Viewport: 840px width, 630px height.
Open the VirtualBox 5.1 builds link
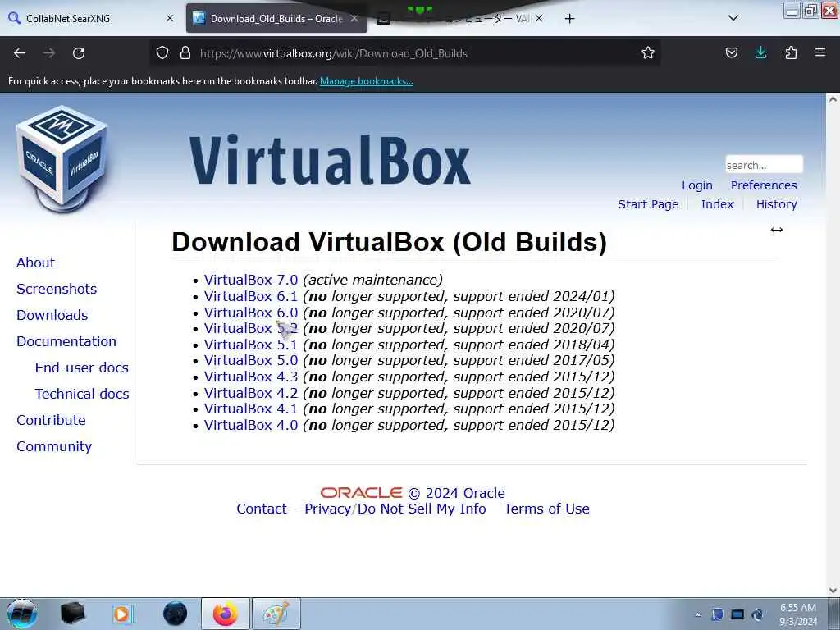point(251,345)
